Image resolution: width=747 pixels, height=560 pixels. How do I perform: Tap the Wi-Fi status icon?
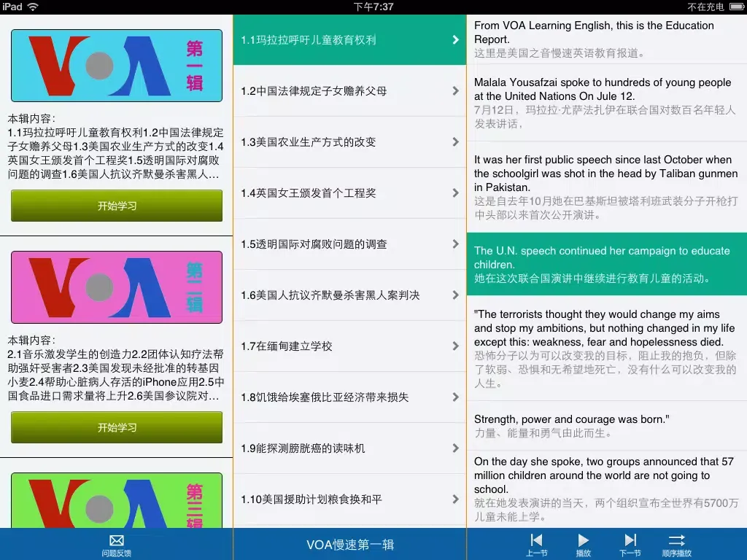click(33, 7)
